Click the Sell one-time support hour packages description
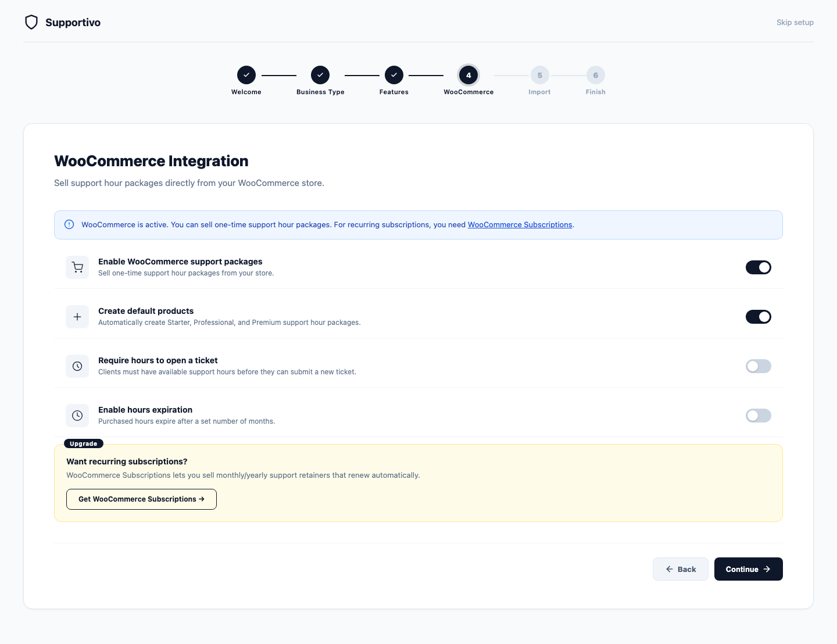This screenshot has height=644, width=837. (186, 273)
